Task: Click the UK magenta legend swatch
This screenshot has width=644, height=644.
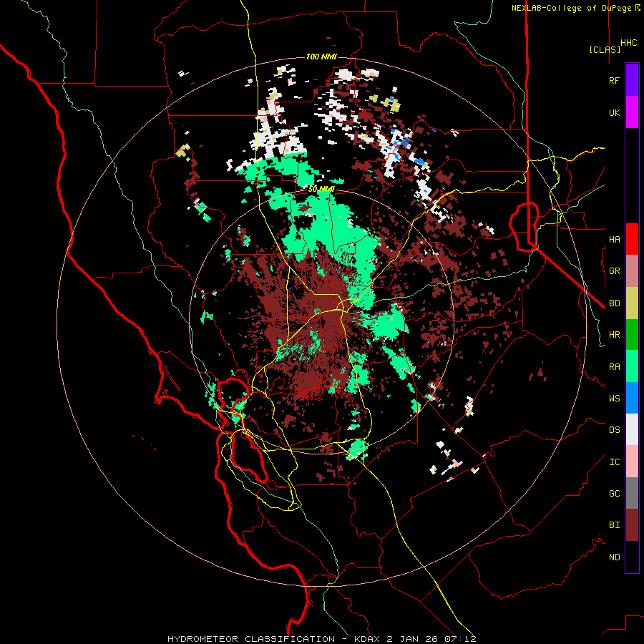Action: (x=632, y=112)
